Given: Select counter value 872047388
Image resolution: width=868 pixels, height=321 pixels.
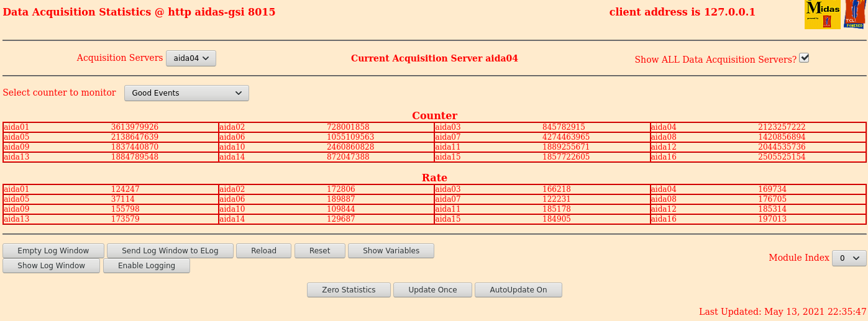Looking at the screenshot, I should (348, 157).
